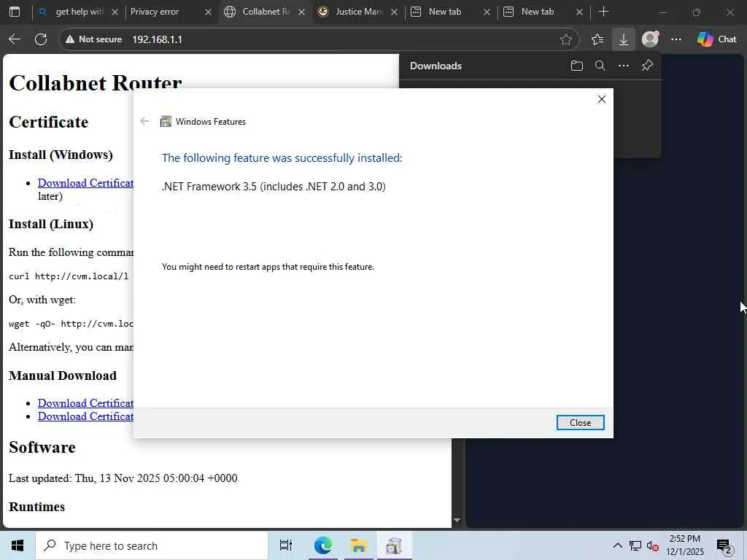Search downloads in the Downloads panel

(600, 66)
